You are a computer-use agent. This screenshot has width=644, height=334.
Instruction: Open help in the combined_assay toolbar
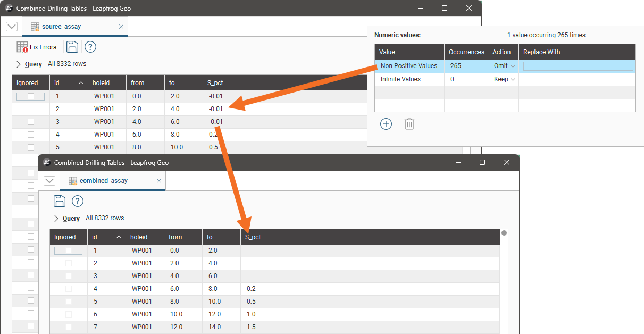(x=78, y=201)
